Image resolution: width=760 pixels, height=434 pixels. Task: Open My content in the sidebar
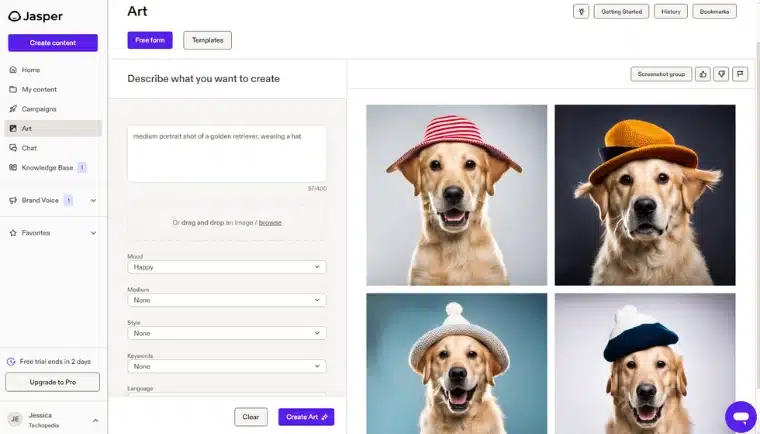pyautogui.click(x=53, y=89)
